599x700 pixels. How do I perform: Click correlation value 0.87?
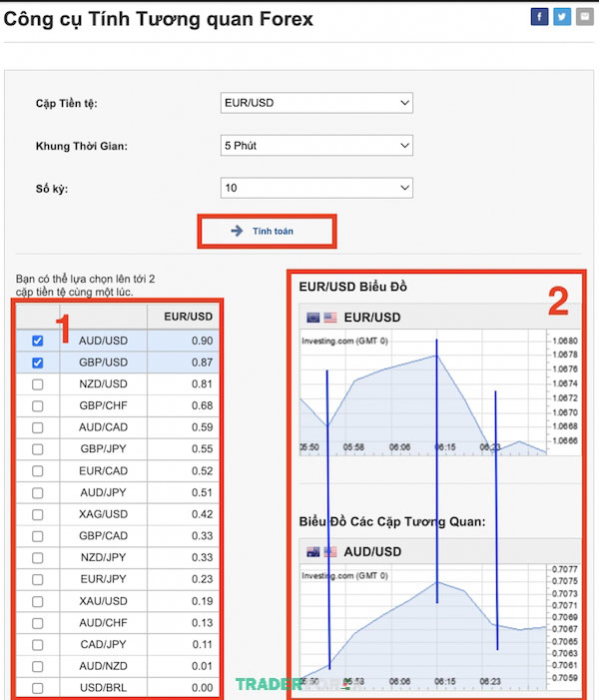(203, 362)
